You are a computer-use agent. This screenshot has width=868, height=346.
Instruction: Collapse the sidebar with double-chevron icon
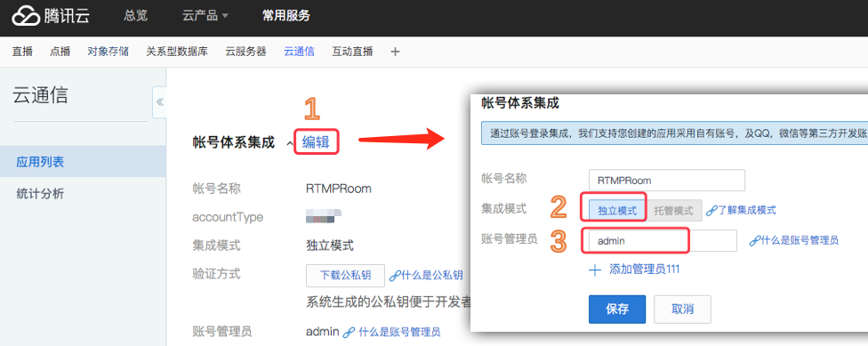tap(159, 102)
